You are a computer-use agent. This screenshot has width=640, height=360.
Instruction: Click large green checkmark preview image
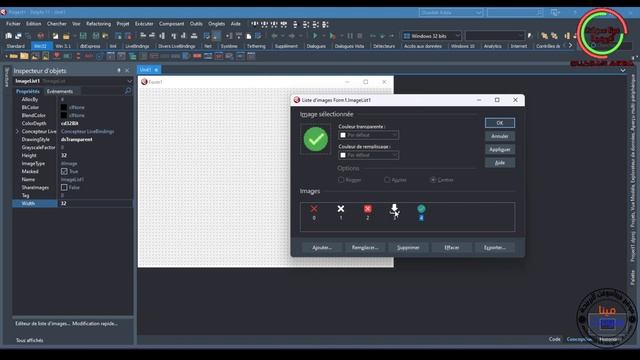pyautogui.click(x=316, y=139)
